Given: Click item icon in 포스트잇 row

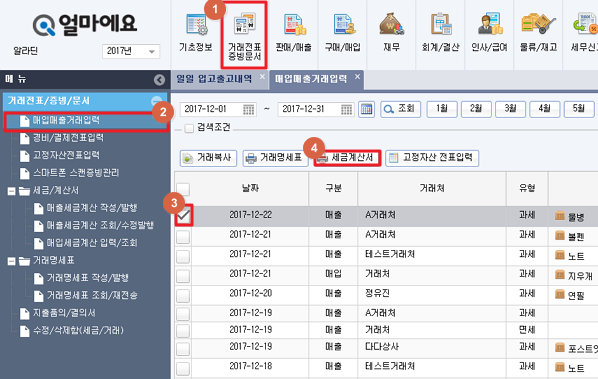Looking at the screenshot, I should (x=559, y=347).
